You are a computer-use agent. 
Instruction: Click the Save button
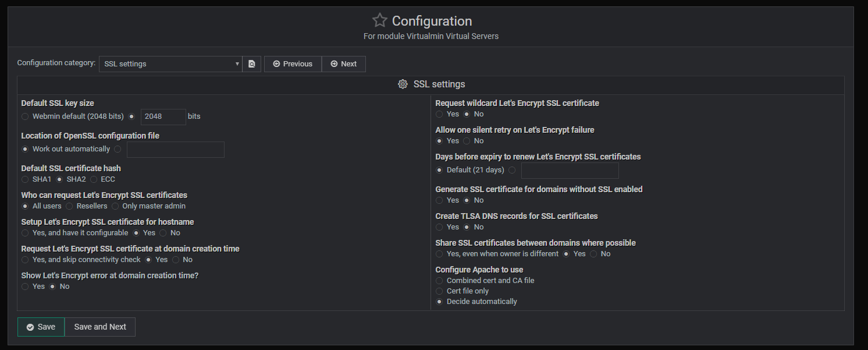41,327
